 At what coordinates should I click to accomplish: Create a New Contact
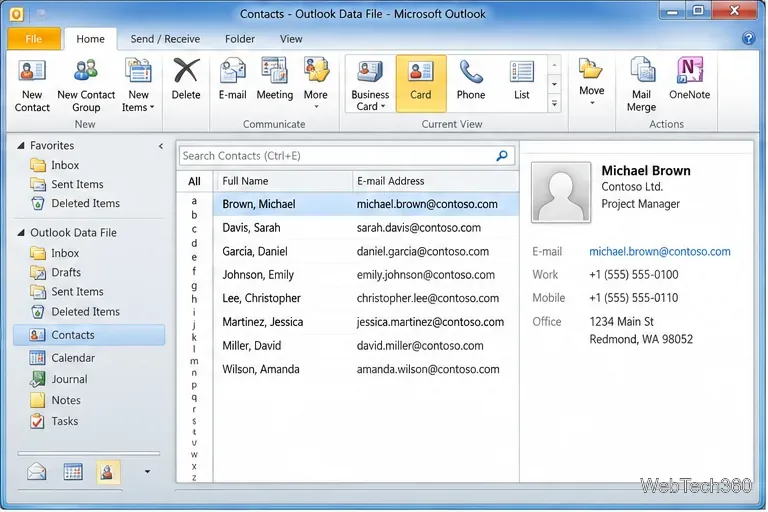tap(32, 86)
